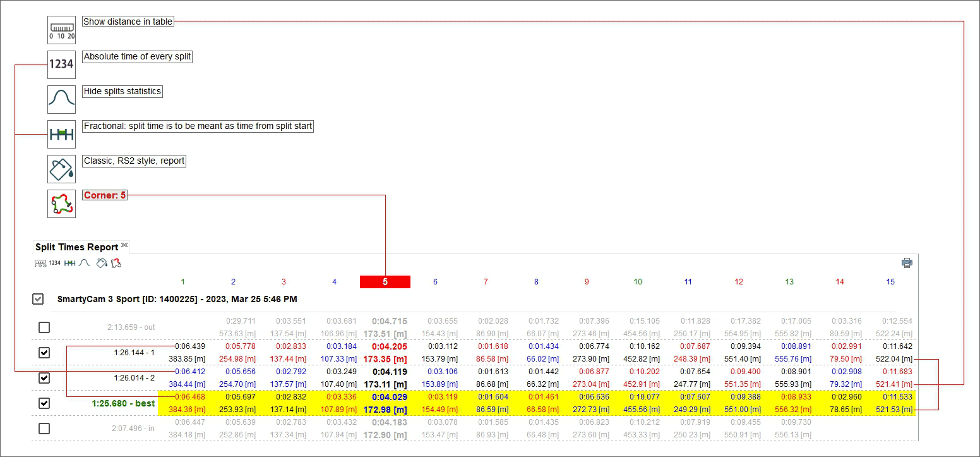Select split column header 15

tap(890, 282)
